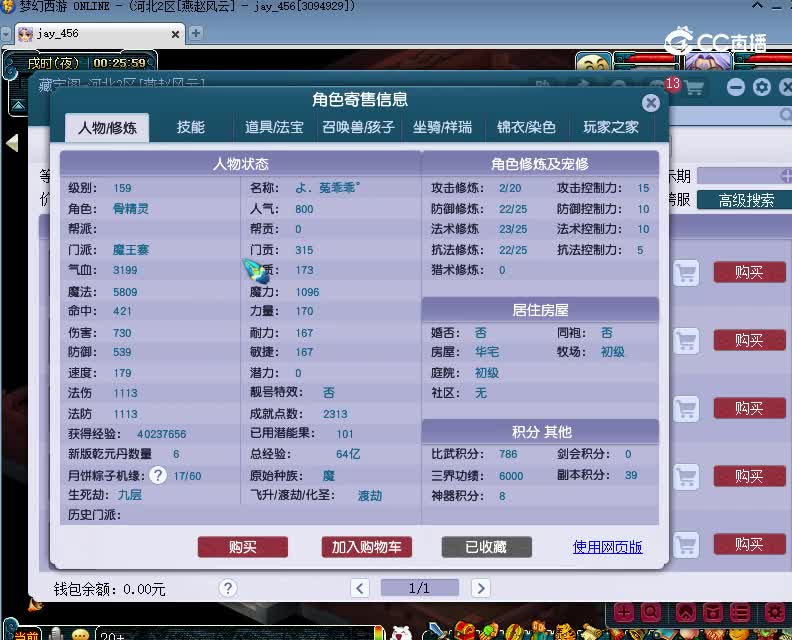792x640 pixels.
Task: Click the pink up-chevron button at bottom right
Action: click(686, 613)
